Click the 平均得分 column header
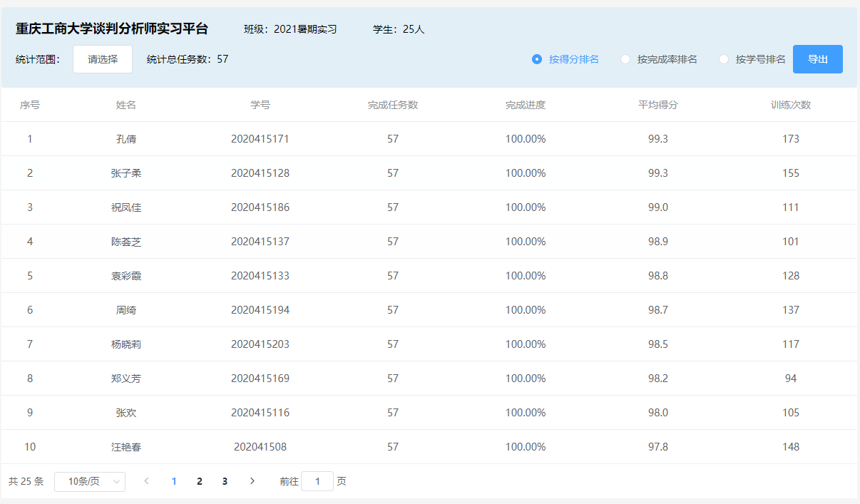Screen dimensions: 860x504 pos(657,105)
